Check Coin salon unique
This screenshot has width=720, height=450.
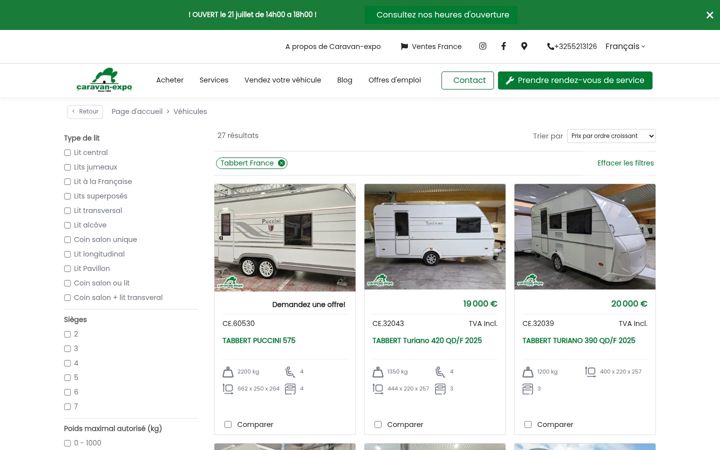[x=68, y=240]
